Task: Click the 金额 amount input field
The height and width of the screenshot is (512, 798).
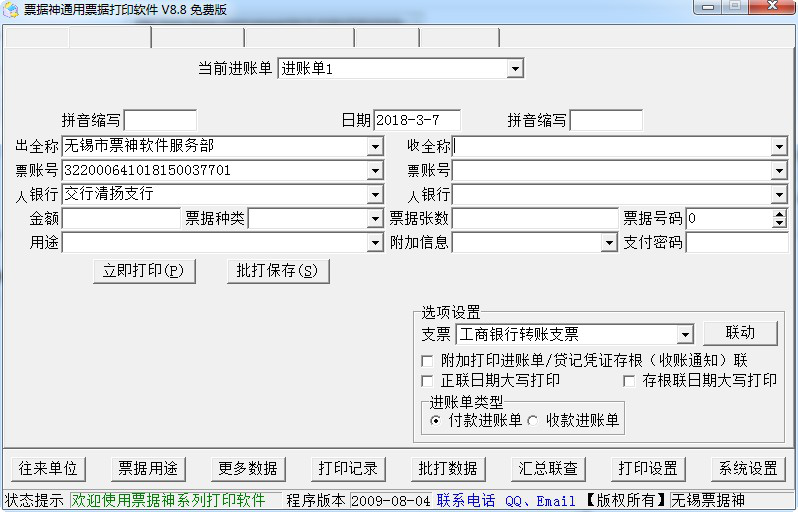Action: (121, 219)
